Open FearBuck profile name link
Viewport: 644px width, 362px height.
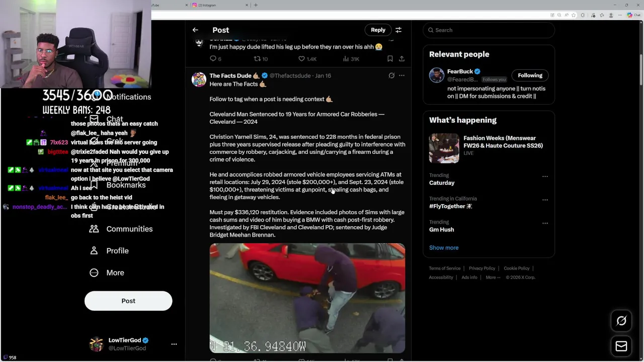(x=460, y=71)
